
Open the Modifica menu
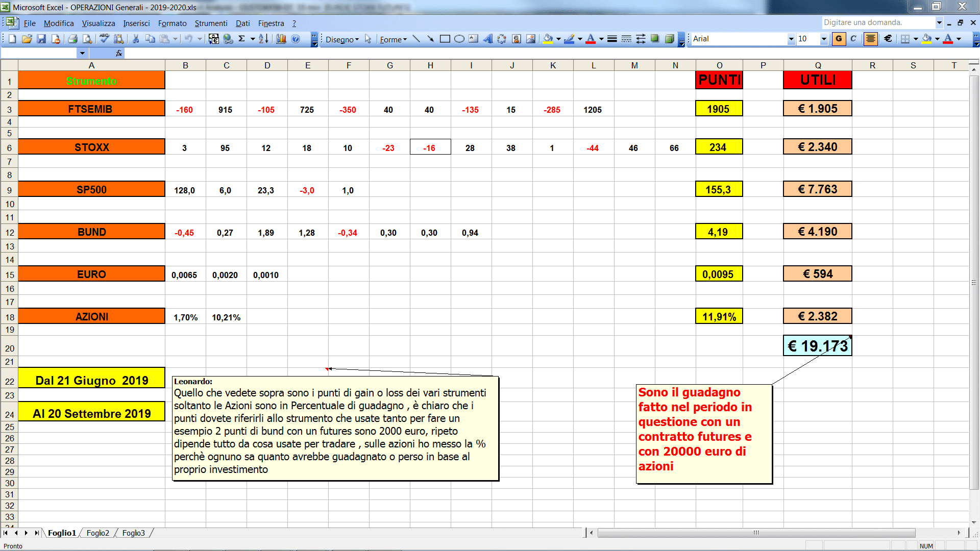coord(59,23)
